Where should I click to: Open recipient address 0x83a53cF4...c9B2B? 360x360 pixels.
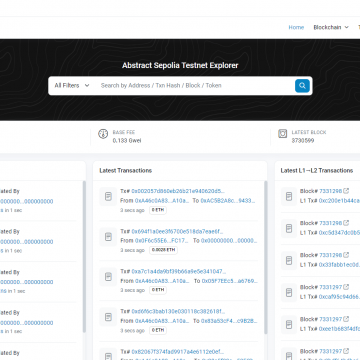point(229,321)
